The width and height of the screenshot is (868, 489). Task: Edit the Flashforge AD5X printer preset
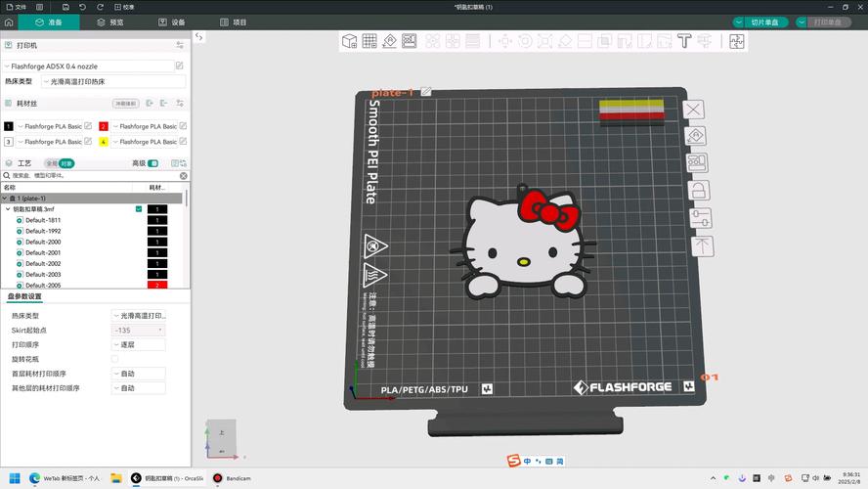tap(179, 66)
